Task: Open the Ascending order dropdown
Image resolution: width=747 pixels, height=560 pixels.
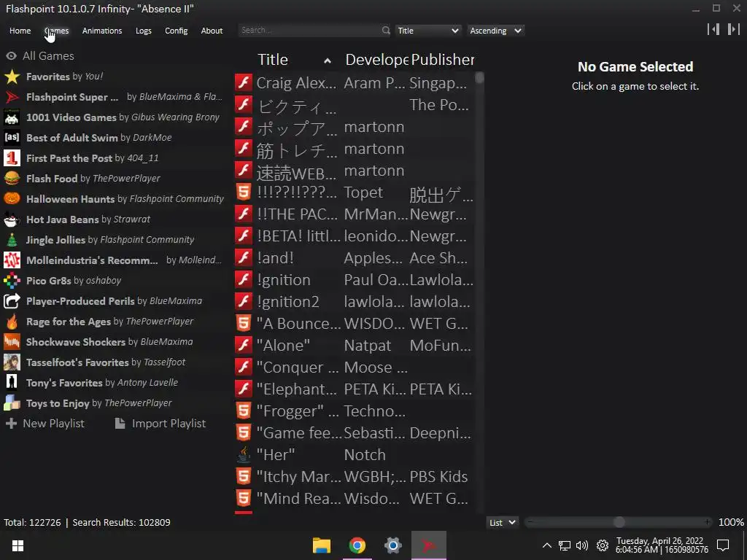Action: coord(495,31)
